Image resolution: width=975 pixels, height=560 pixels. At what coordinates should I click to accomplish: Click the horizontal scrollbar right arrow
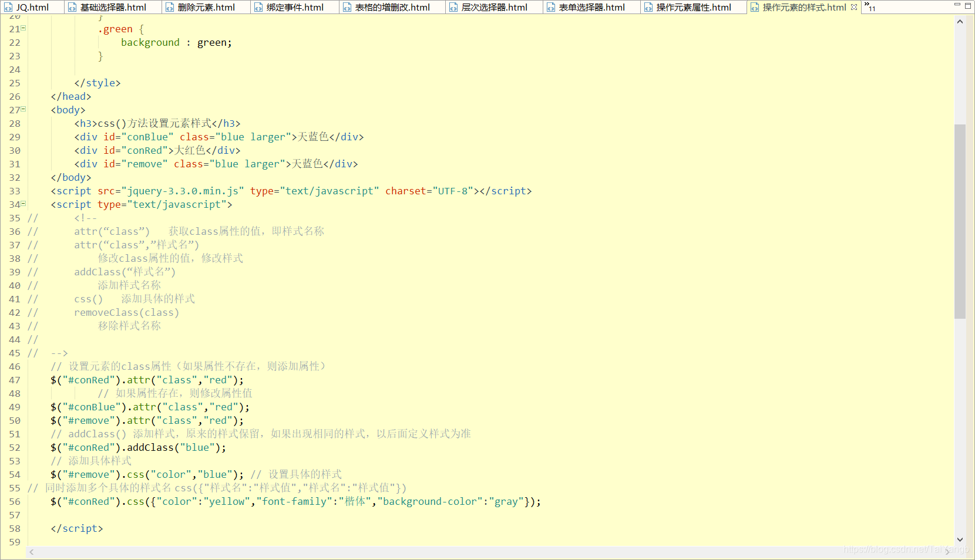point(948,552)
